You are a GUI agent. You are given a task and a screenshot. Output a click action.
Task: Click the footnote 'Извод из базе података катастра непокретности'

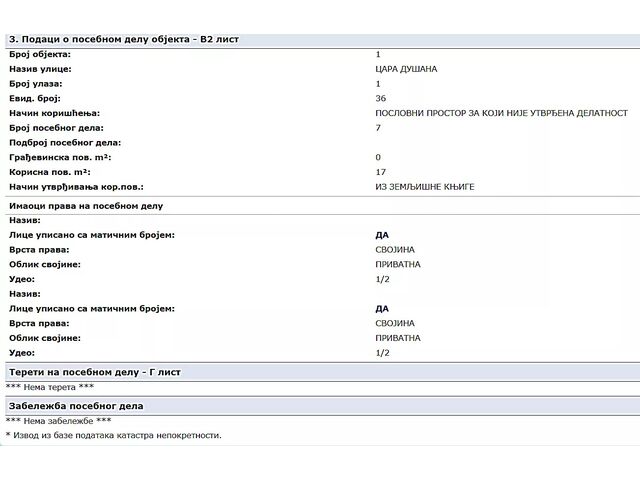tap(118, 435)
